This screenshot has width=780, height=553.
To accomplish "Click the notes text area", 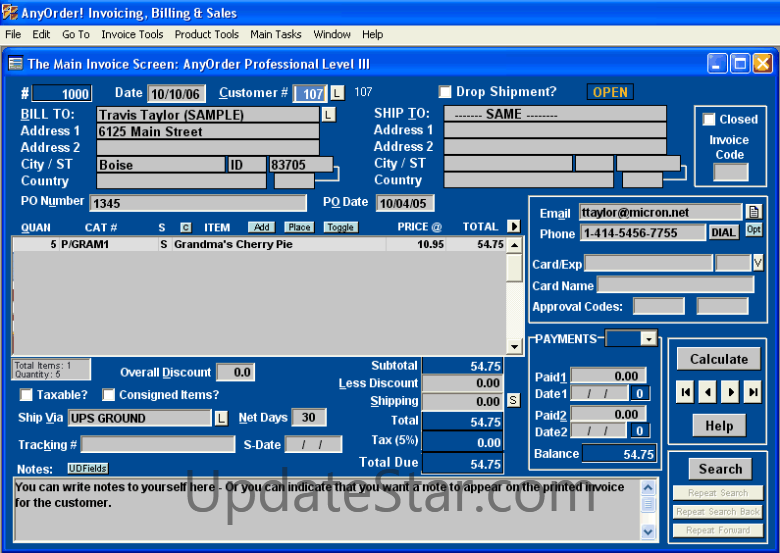I will (x=326, y=509).
